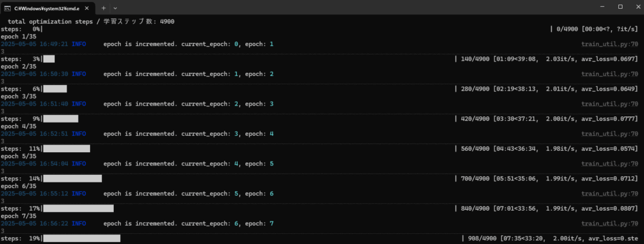Click the 2025-05-05 16:49:21 timestamp
The height and width of the screenshot is (244, 644).
pyautogui.click(x=34, y=44)
